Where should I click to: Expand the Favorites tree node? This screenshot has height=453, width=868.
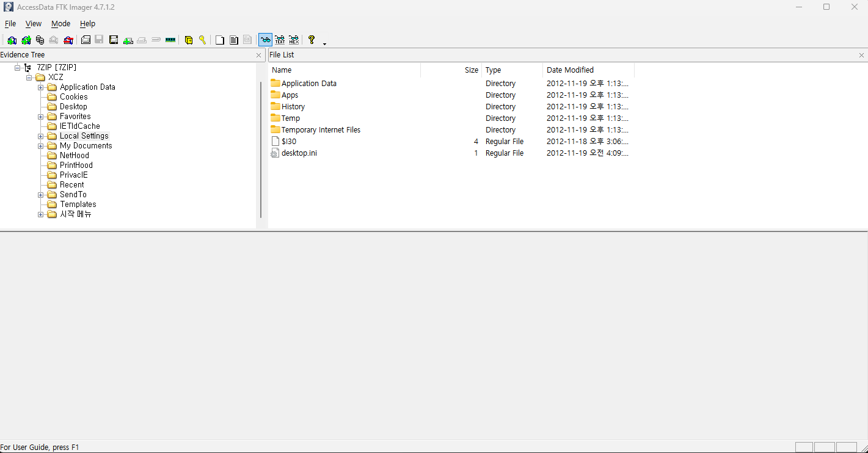pyautogui.click(x=41, y=117)
